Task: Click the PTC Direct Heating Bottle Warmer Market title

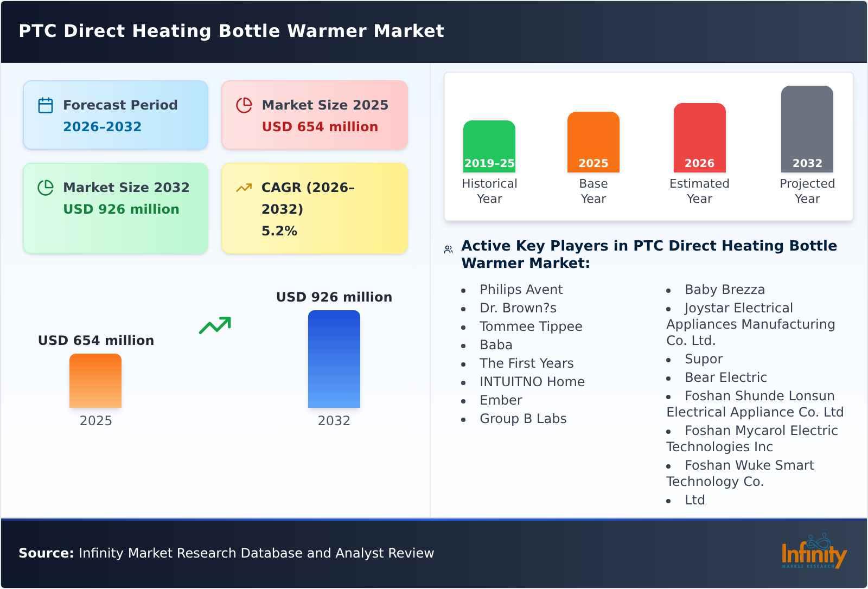Action: [232, 31]
